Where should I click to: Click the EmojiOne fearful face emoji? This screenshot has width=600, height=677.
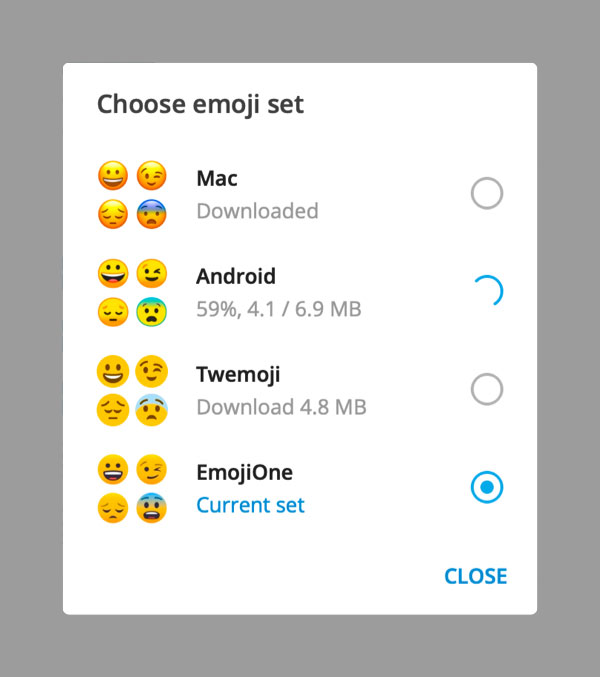pos(152,508)
